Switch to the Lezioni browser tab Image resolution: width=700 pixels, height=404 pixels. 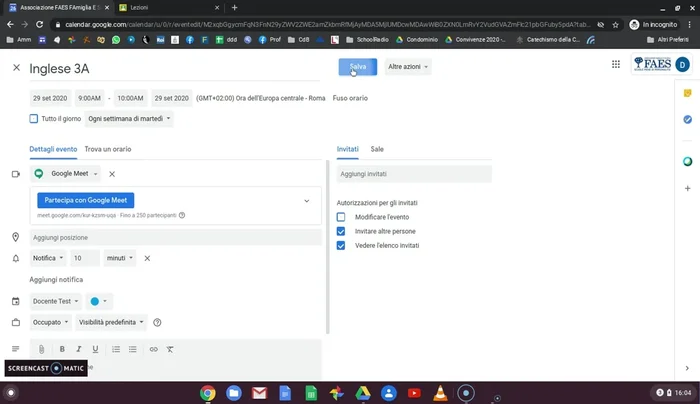pyautogui.click(x=169, y=8)
